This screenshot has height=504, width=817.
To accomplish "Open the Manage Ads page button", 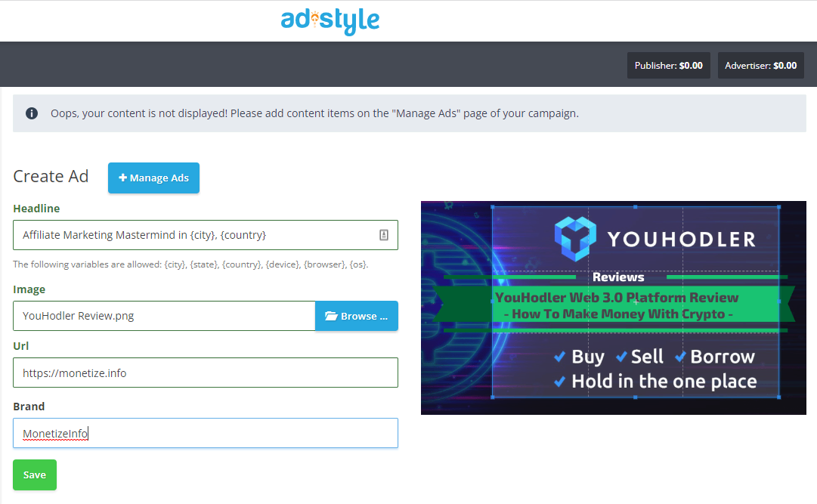I will (x=153, y=178).
